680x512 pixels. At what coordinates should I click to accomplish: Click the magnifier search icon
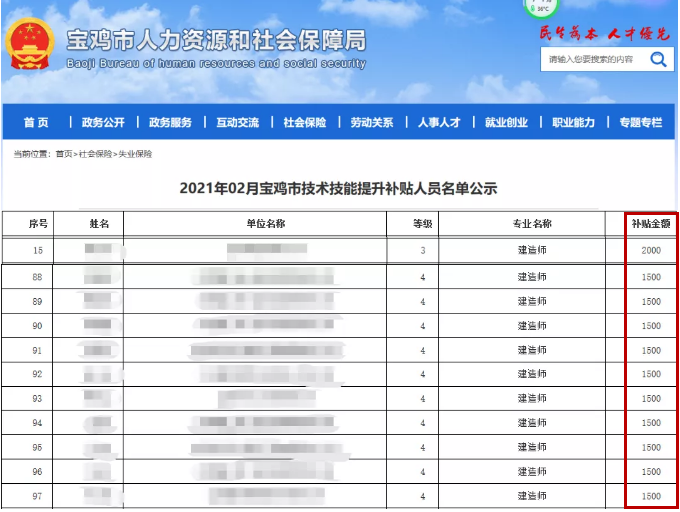click(658, 59)
